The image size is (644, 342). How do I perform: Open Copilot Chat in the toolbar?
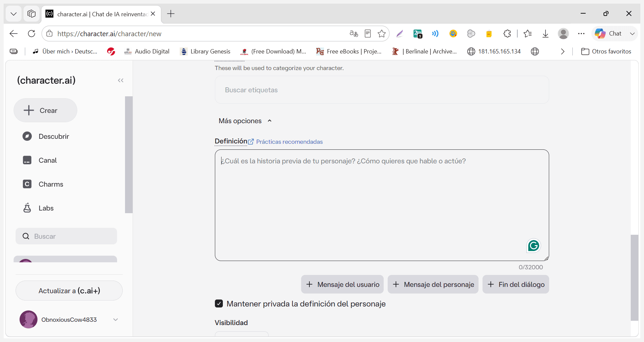(609, 34)
